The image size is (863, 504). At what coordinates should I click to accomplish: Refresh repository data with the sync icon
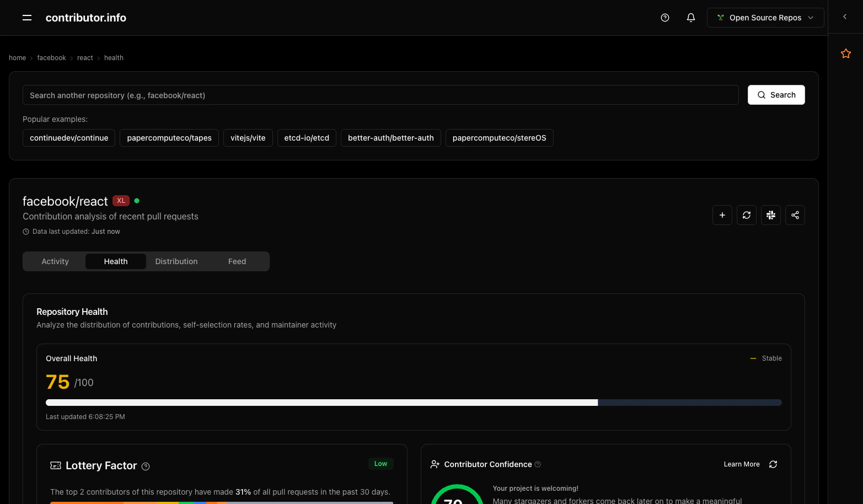(x=746, y=215)
